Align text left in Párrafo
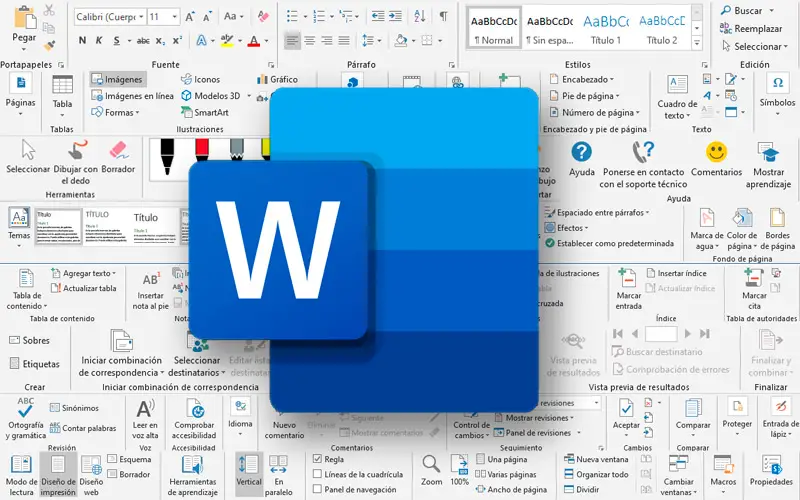 292,40
